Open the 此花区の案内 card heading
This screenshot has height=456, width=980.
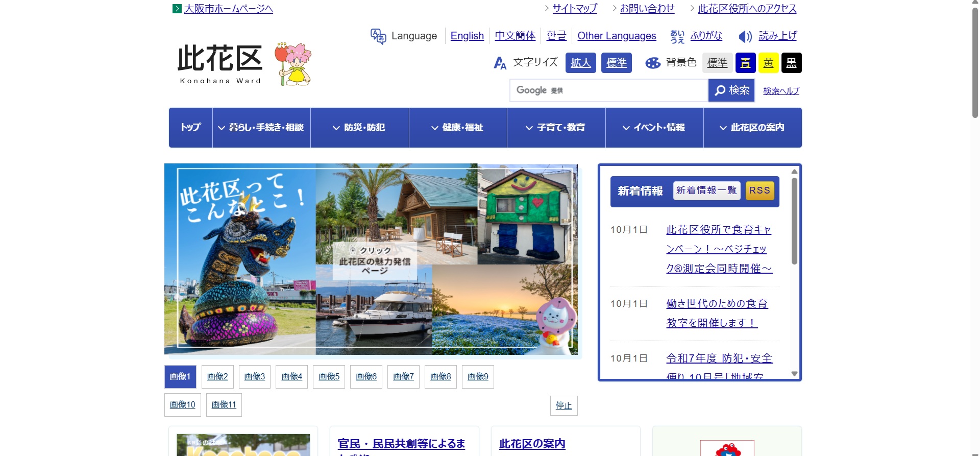pos(532,444)
